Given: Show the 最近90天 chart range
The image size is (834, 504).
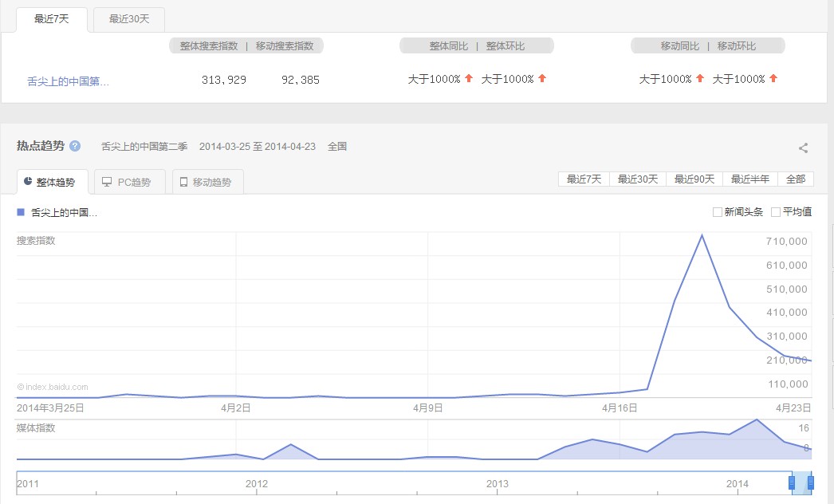Looking at the screenshot, I should (x=694, y=179).
